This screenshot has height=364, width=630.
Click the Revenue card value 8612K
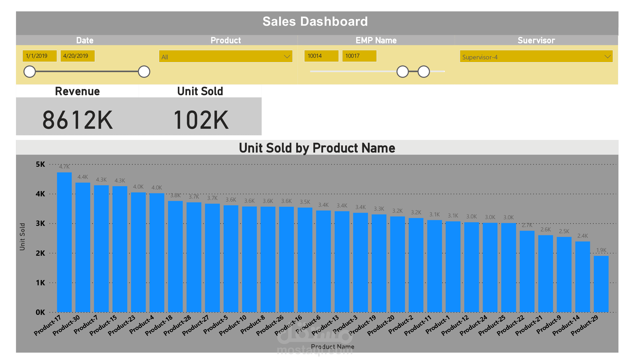(77, 120)
